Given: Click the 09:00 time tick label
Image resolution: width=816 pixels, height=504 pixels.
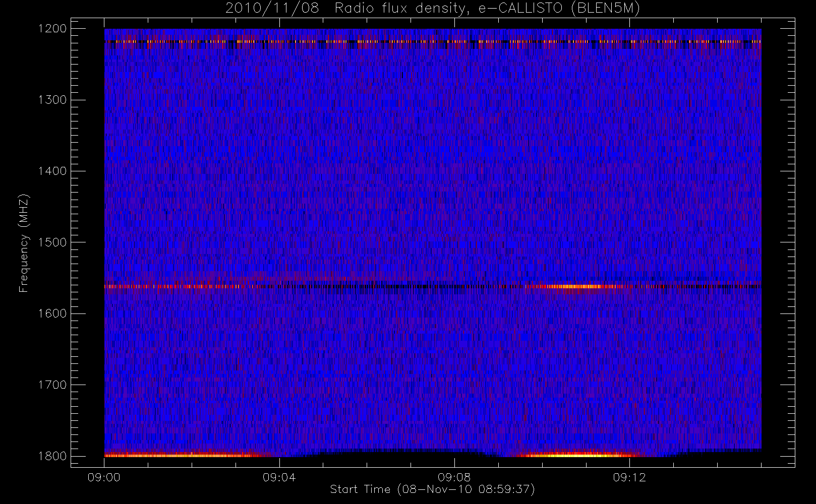Looking at the screenshot, I should coord(104,477).
